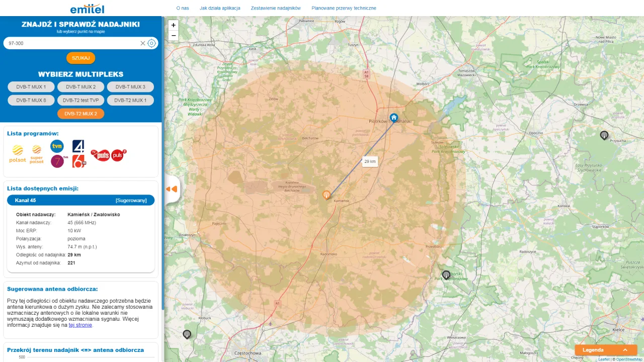Click the Polsat logo in the program list
644x362 pixels.
point(18,149)
